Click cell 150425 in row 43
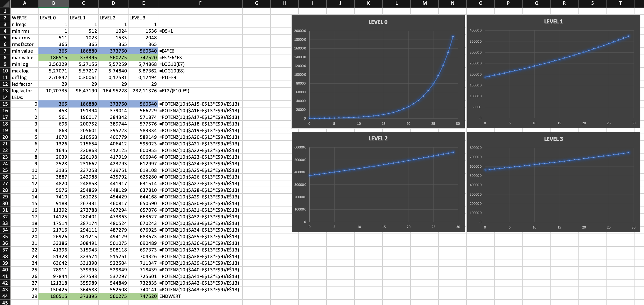Viewport: 644px width, 305px height. (x=54, y=290)
